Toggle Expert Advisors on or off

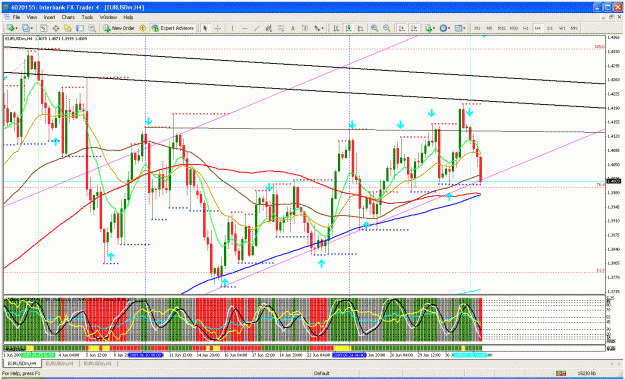173,28
